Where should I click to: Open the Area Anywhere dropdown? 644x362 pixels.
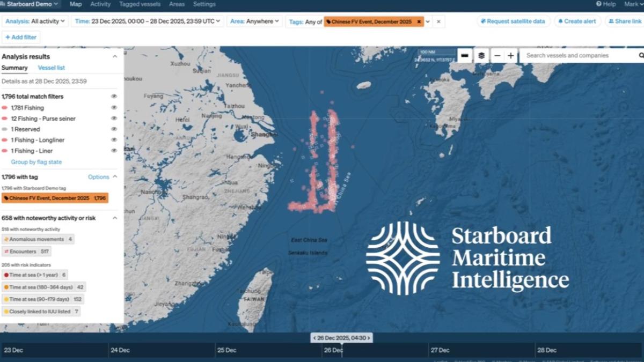[255, 21]
